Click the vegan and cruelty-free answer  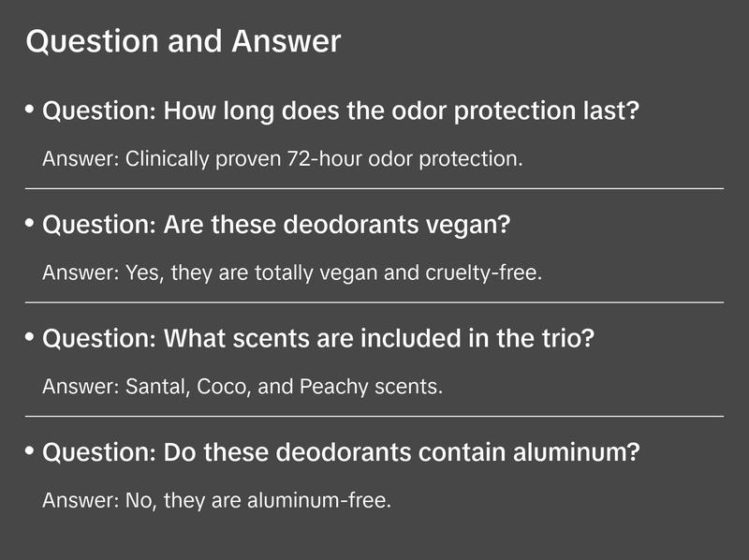click(292, 273)
